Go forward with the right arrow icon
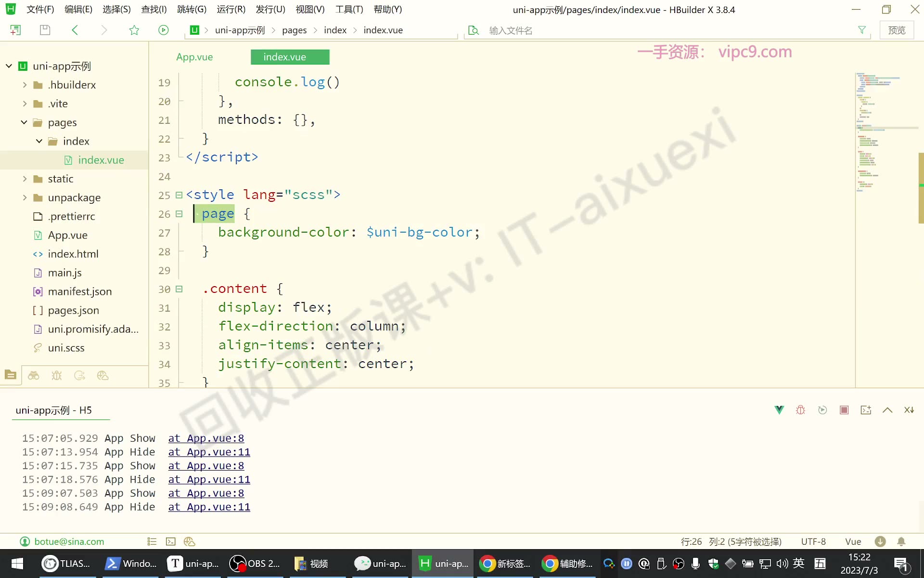 click(x=104, y=30)
